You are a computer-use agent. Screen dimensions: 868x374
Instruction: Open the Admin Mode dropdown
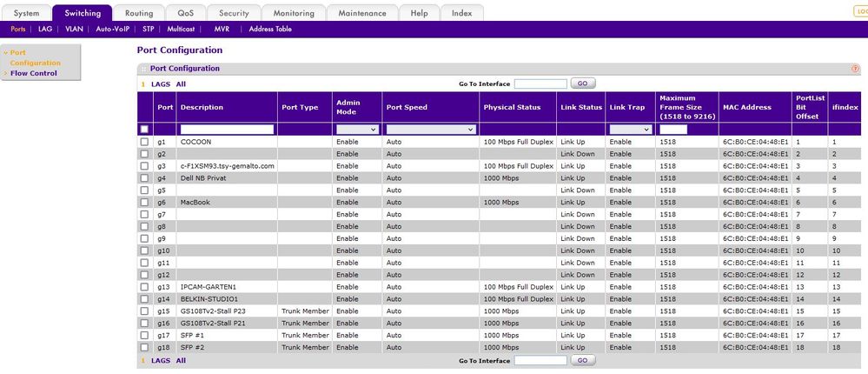(356, 130)
